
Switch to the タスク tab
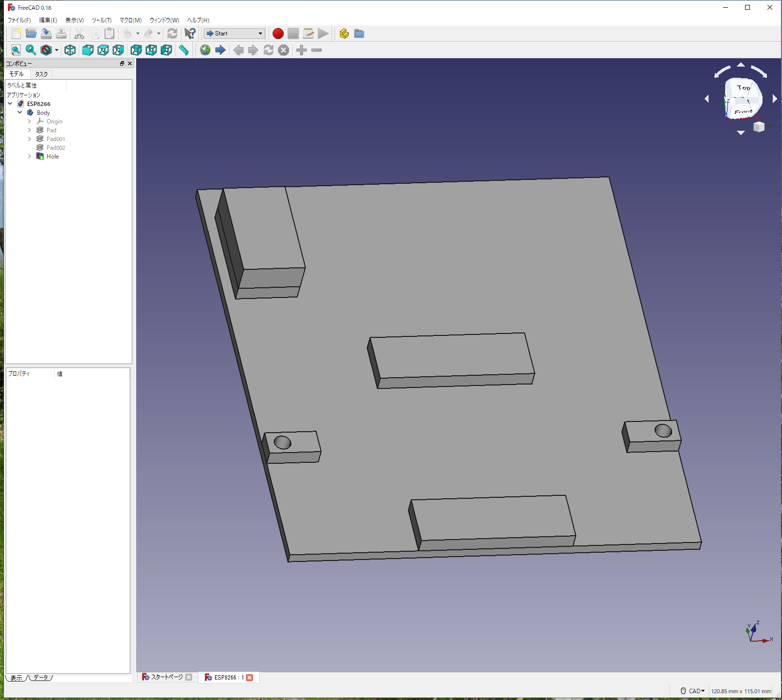pos(41,74)
